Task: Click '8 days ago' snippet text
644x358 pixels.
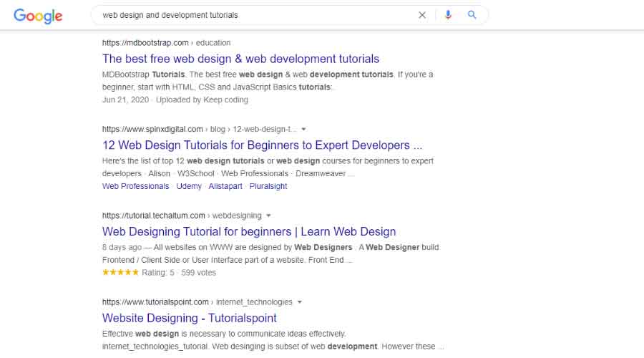Action: [x=122, y=248]
